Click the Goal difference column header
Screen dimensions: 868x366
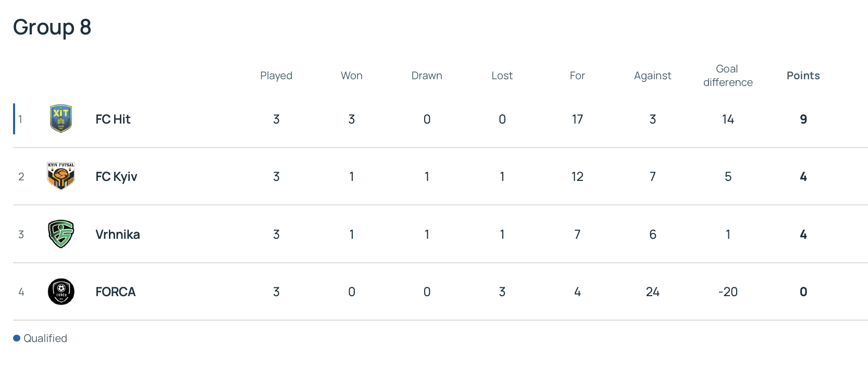[728, 76]
